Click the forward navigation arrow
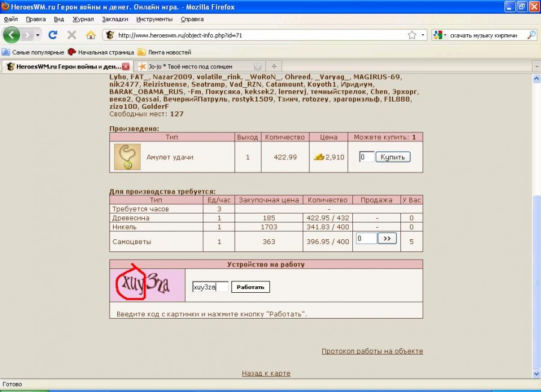 click(x=28, y=35)
